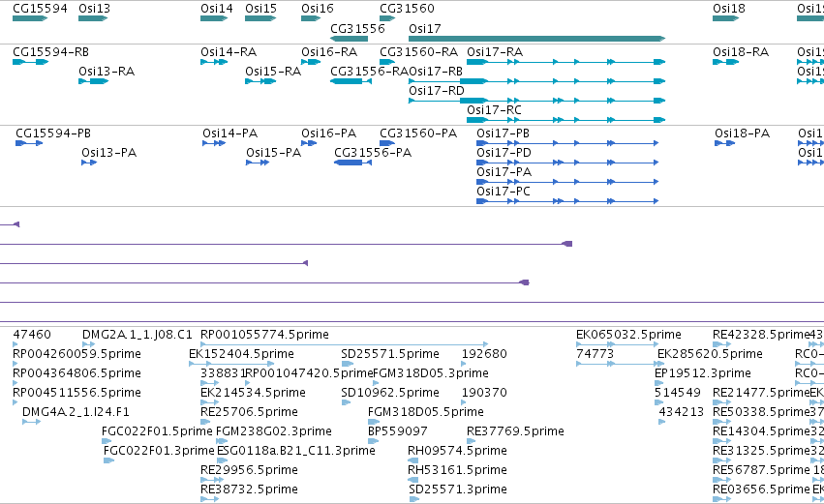Select the Osi17-RC transcript label
Viewport: 824px width, 504px height.
494,110
